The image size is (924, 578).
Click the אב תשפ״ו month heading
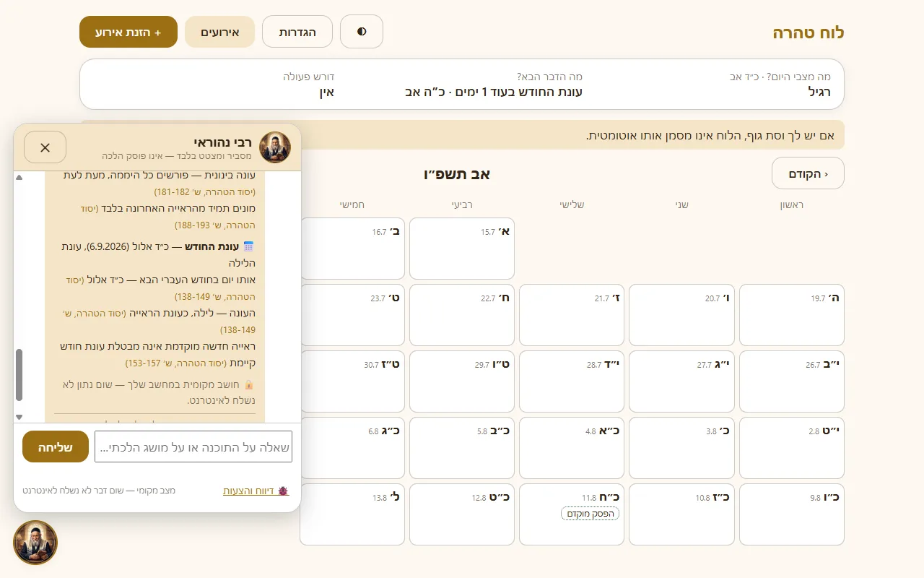[x=457, y=174]
